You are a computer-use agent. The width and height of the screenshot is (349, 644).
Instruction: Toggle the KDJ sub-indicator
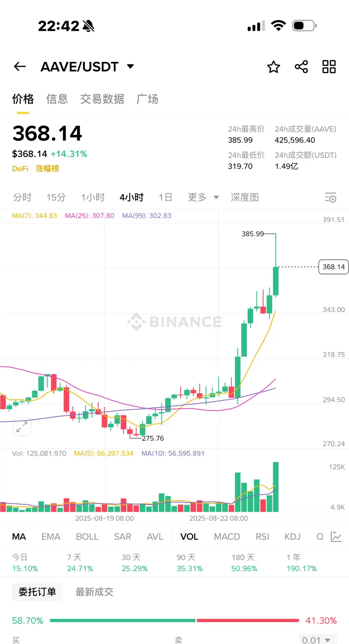pyautogui.click(x=293, y=537)
